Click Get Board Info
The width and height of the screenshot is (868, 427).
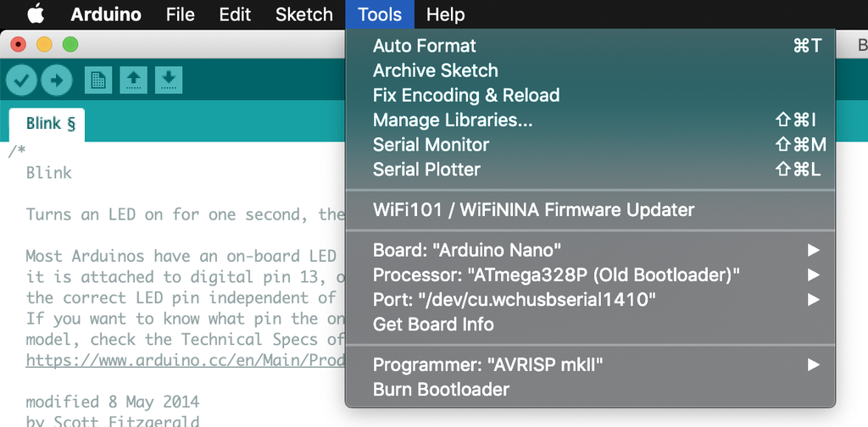[x=433, y=324]
